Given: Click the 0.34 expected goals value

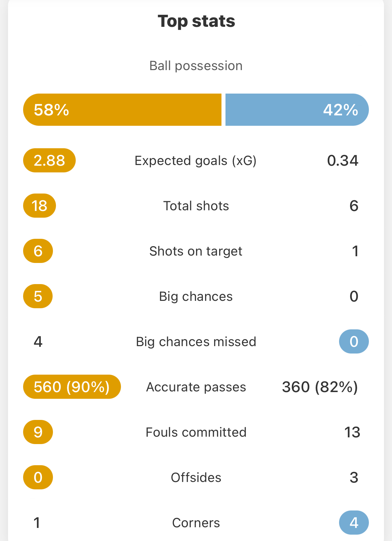Looking at the screenshot, I should click(x=342, y=161).
